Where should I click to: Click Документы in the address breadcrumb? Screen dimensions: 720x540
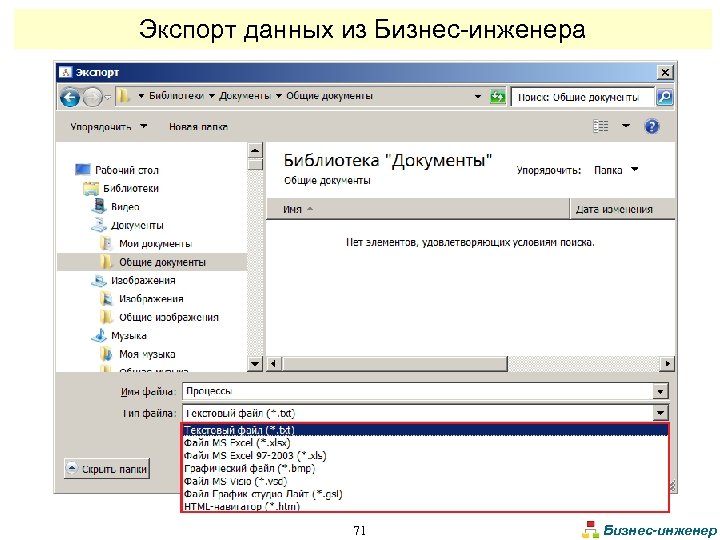[x=245, y=96]
